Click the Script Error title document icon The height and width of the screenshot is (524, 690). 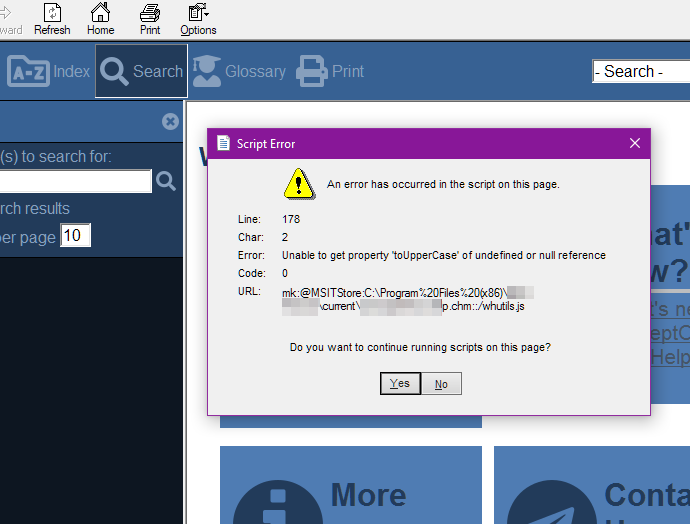[224, 143]
